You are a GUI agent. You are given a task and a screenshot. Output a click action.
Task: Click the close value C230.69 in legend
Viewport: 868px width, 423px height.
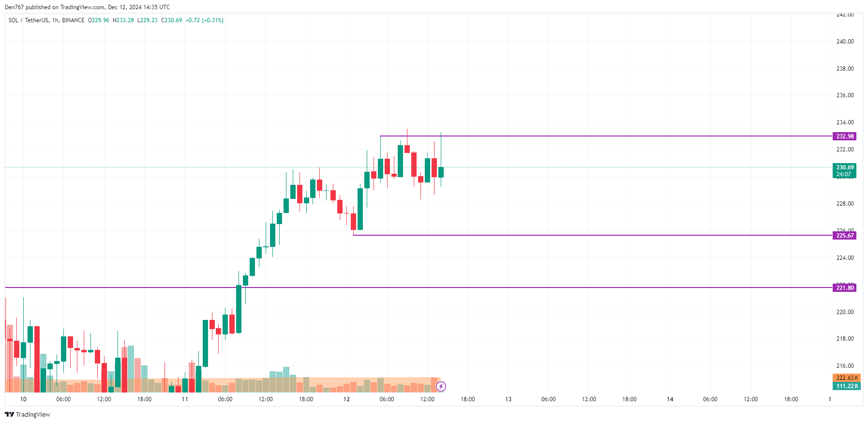click(x=171, y=20)
